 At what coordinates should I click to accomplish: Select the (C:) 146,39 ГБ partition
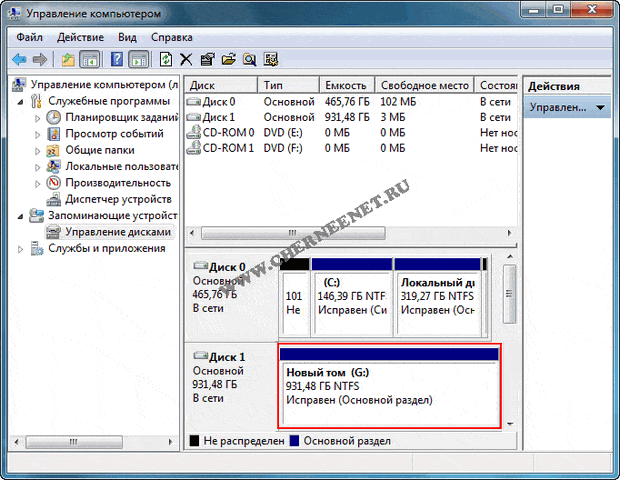point(352,297)
